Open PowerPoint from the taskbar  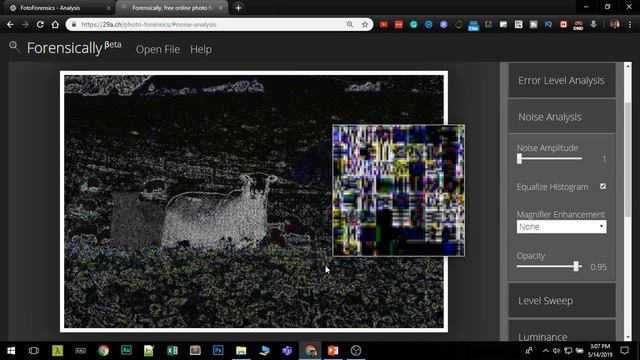tap(333, 351)
